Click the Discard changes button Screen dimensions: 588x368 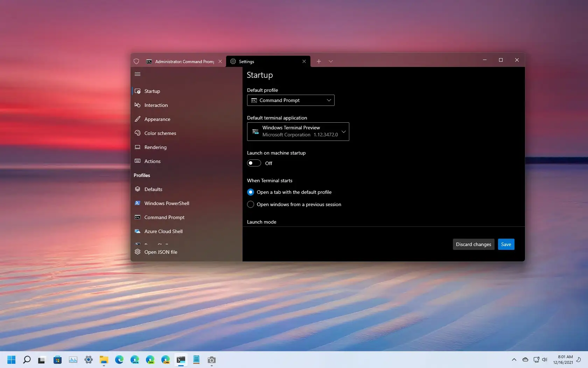474,244
